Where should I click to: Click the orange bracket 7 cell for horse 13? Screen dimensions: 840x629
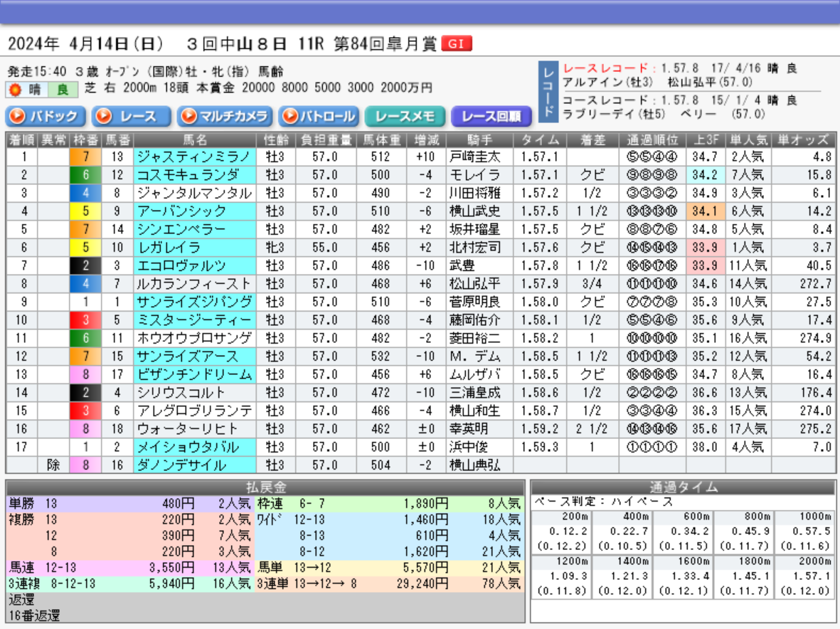[86, 157]
